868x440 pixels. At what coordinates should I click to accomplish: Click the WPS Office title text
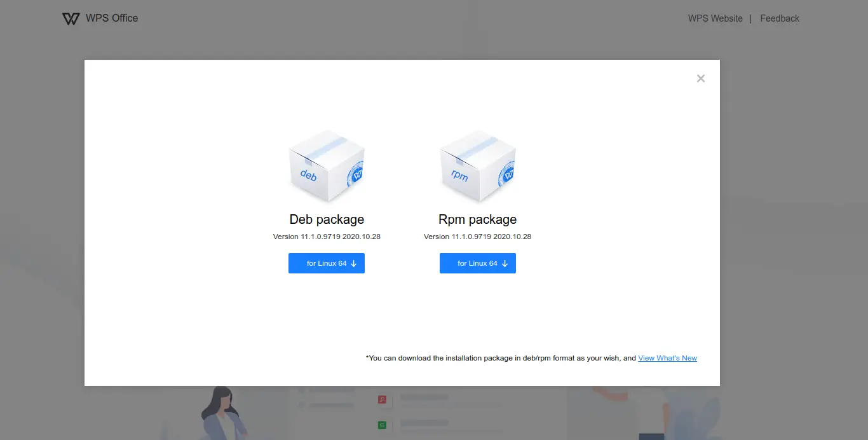click(112, 18)
